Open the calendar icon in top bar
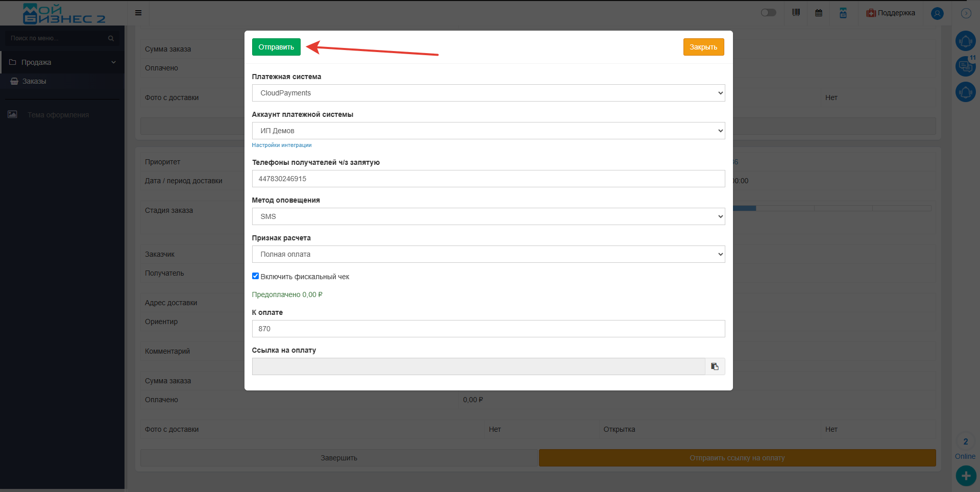Image resolution: width=980 pixels, height=492 pixels. [819, 13]
